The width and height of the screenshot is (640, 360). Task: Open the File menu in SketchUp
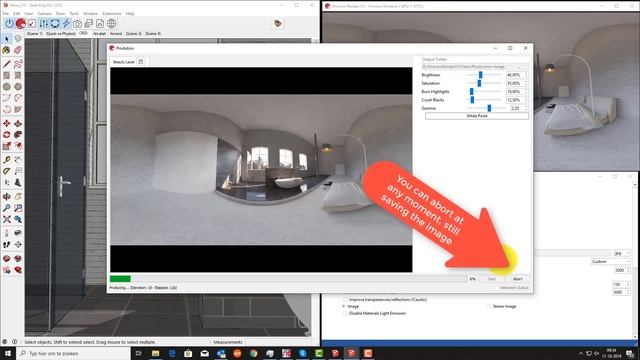(x=6, y=13)
